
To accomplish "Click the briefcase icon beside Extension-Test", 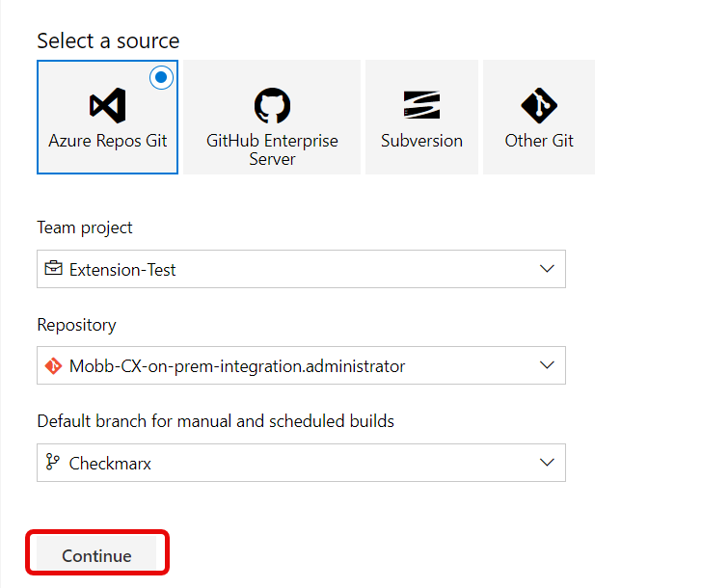I will coord(54,269).
